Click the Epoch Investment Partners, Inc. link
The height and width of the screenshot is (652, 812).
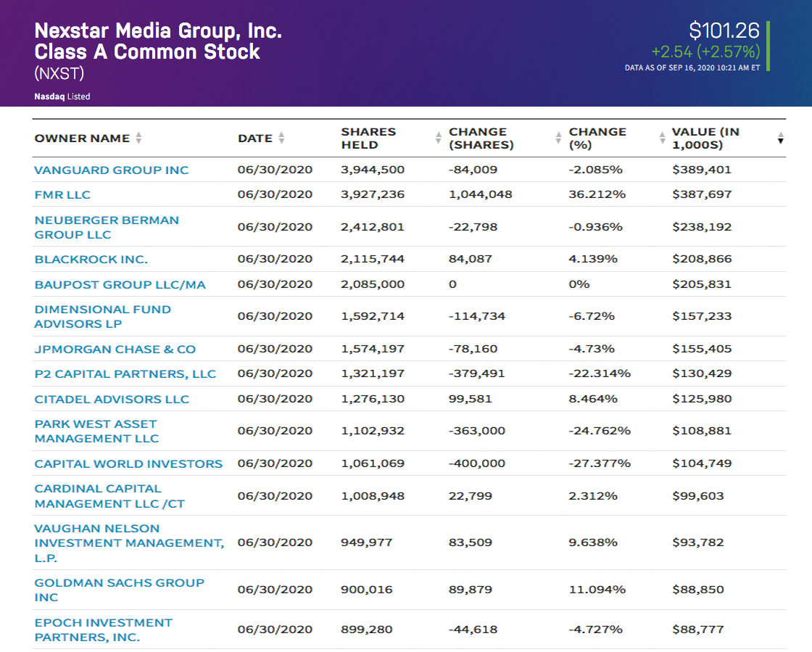click(x=104, y=630)
